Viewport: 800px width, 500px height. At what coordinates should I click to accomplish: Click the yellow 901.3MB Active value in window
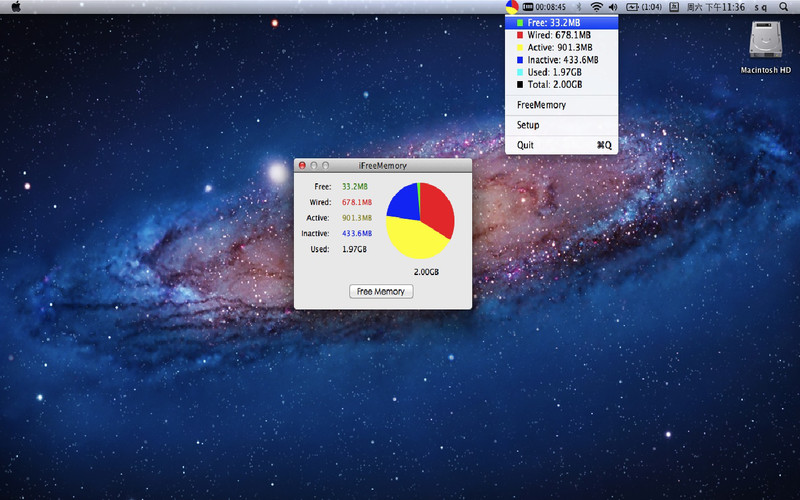357,218
